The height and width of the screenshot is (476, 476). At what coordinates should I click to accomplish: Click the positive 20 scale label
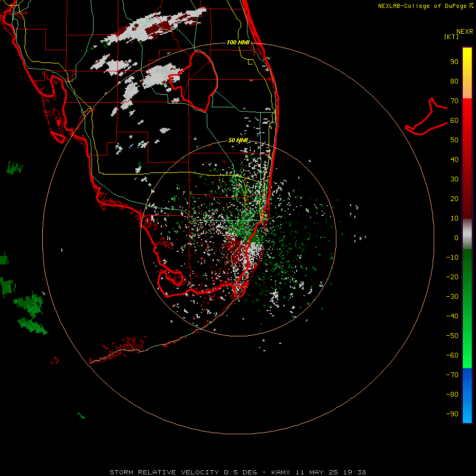click(454, 198)
